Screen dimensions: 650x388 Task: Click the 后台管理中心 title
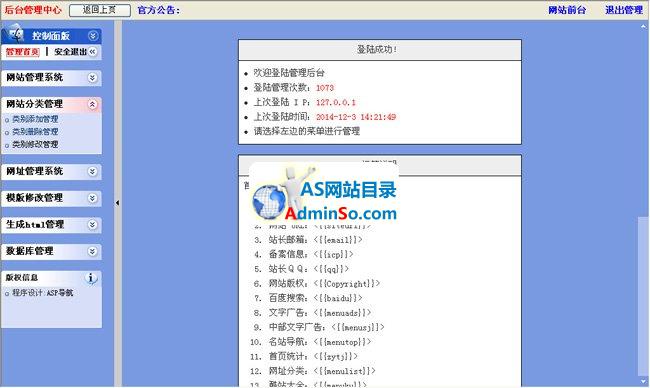[x=33, y=10]
